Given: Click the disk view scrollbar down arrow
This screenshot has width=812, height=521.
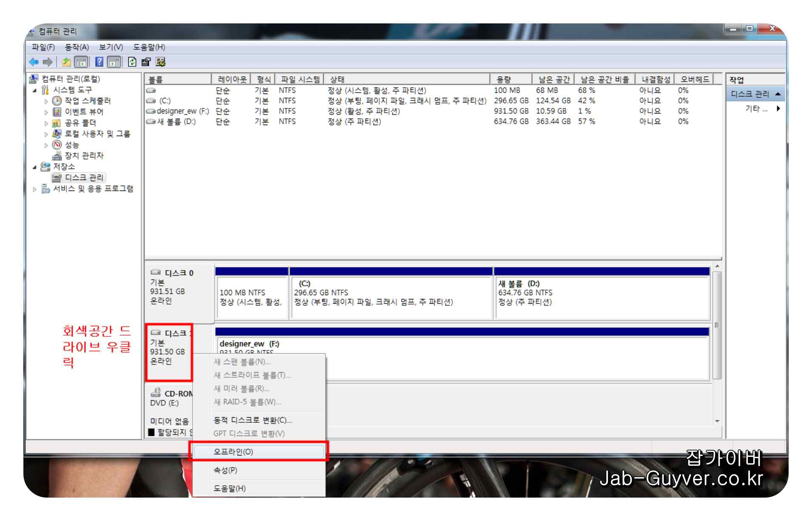Looking at the screenshot, I should [717, 421].
